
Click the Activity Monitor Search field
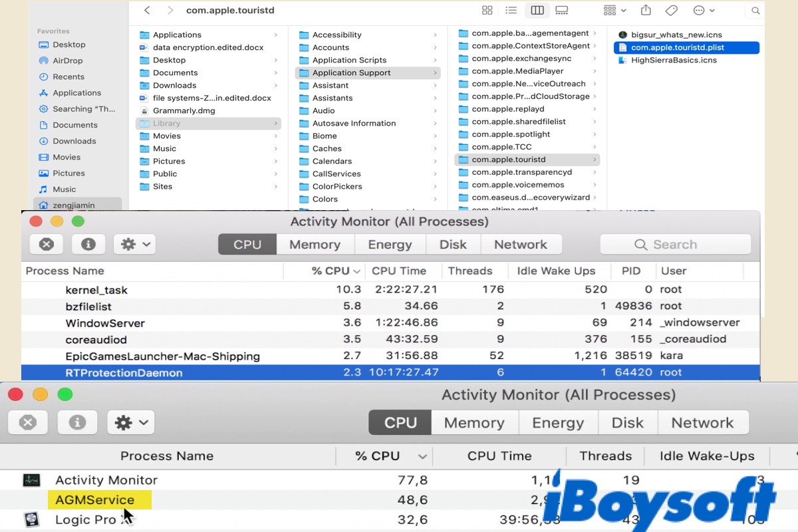pos(676,244)
